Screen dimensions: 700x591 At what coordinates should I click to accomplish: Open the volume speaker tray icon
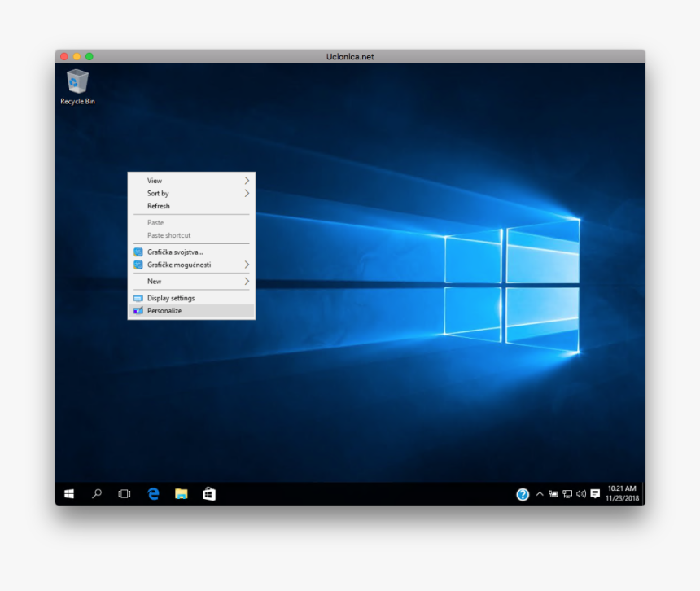(x=581, y=493)
